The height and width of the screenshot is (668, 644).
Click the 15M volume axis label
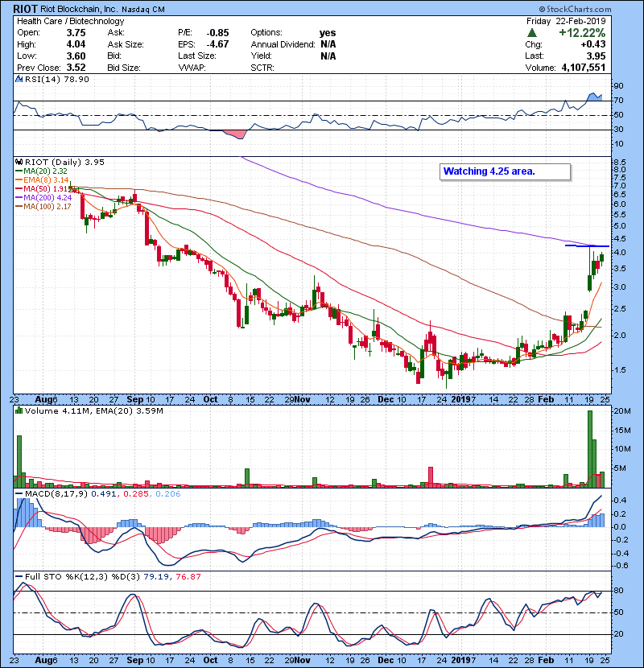pyautogui.click(x=622, y=431)
